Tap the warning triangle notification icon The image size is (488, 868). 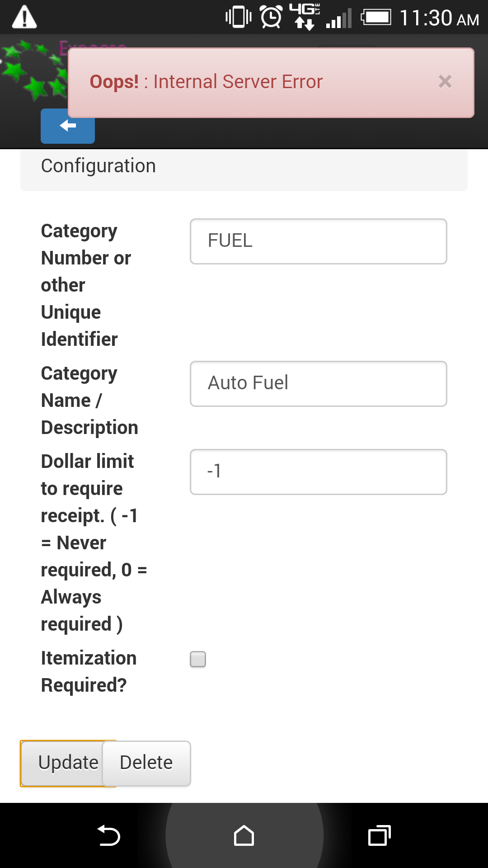click(24, 17)
